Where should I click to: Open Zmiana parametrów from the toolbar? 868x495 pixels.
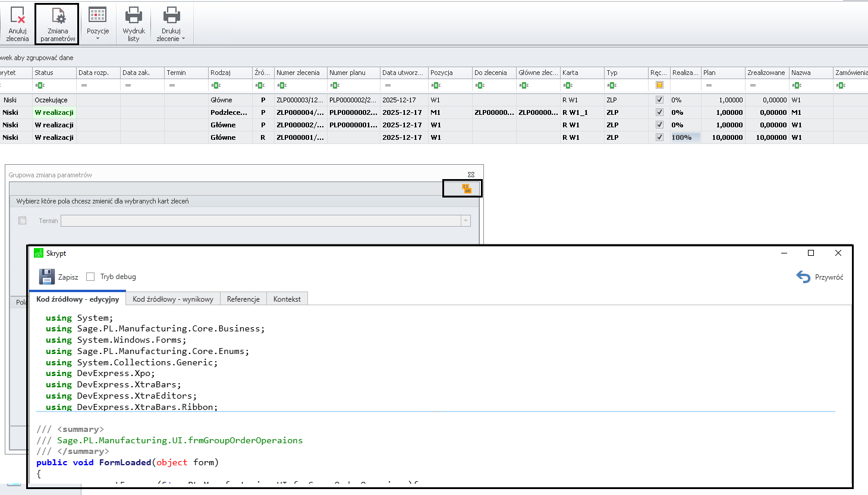coord(58,16)
